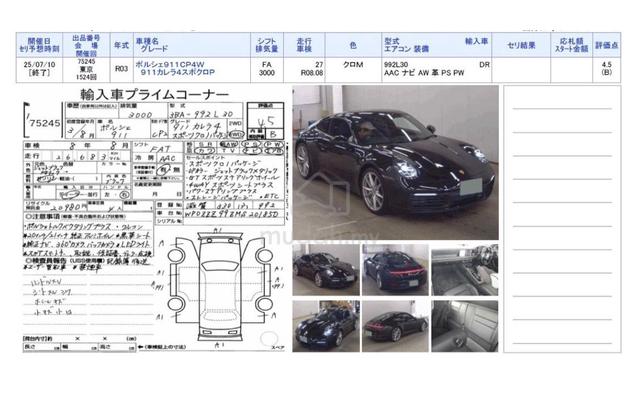Click the クロM color value
The width and height of the screenshot is (640, 419).
[x=353, y=64]
